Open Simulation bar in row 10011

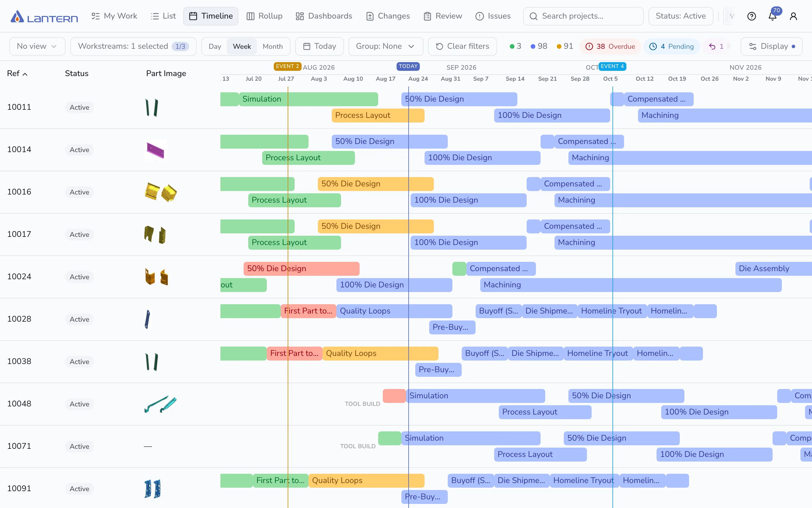[x=308, y=99]
